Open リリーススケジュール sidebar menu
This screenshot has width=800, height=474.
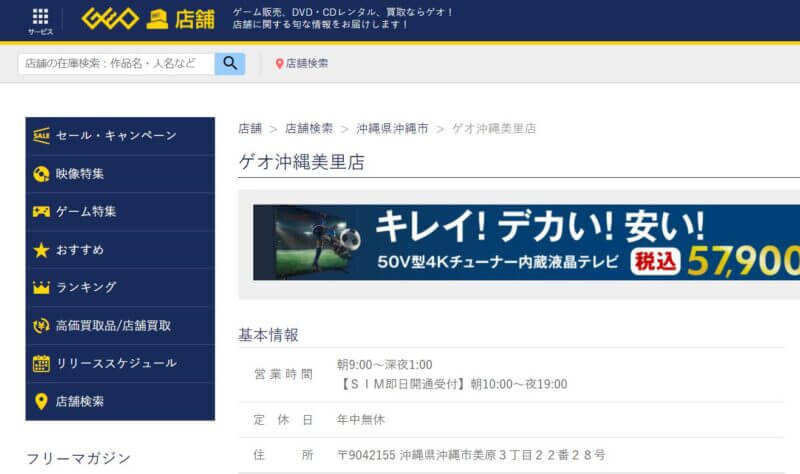tap(120, 363)
